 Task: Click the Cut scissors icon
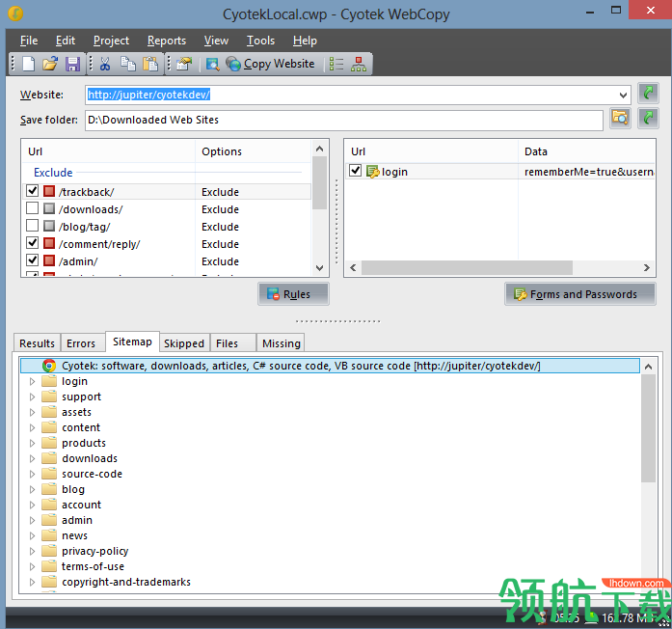pyautogui.click(x=105, y=64)
